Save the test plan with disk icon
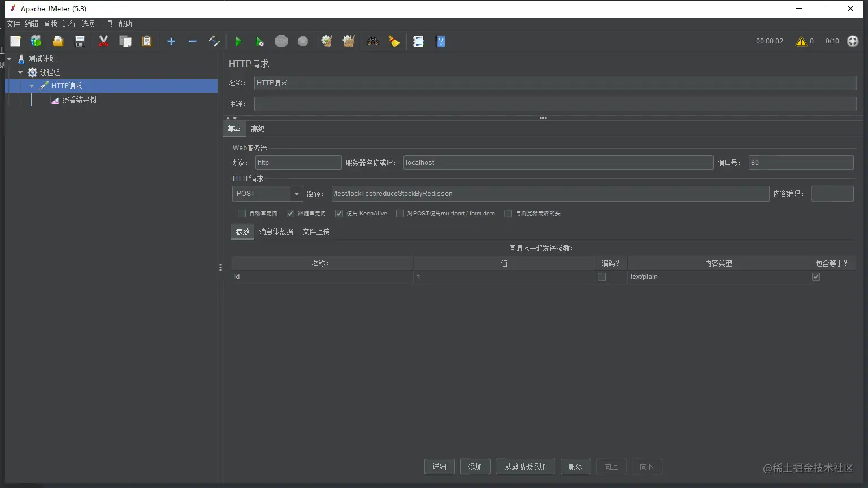 (80, 41)
